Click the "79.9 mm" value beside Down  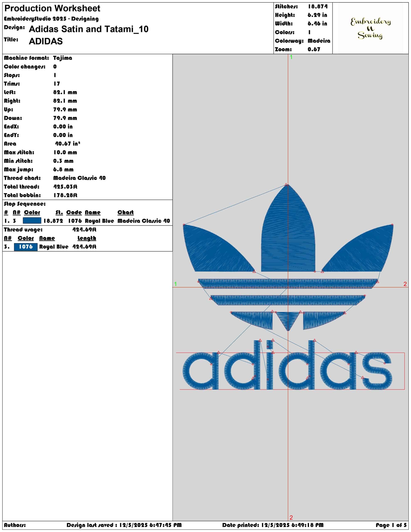click(65, 118)
